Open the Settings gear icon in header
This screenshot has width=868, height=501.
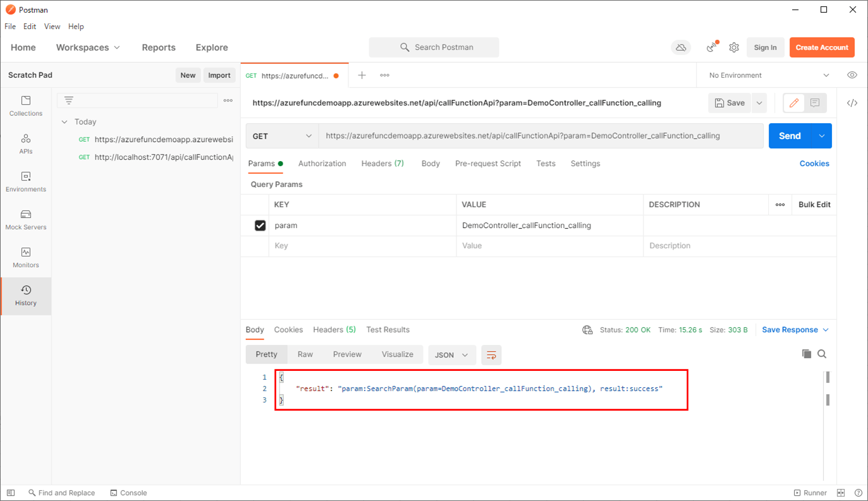tap(734, 47)
